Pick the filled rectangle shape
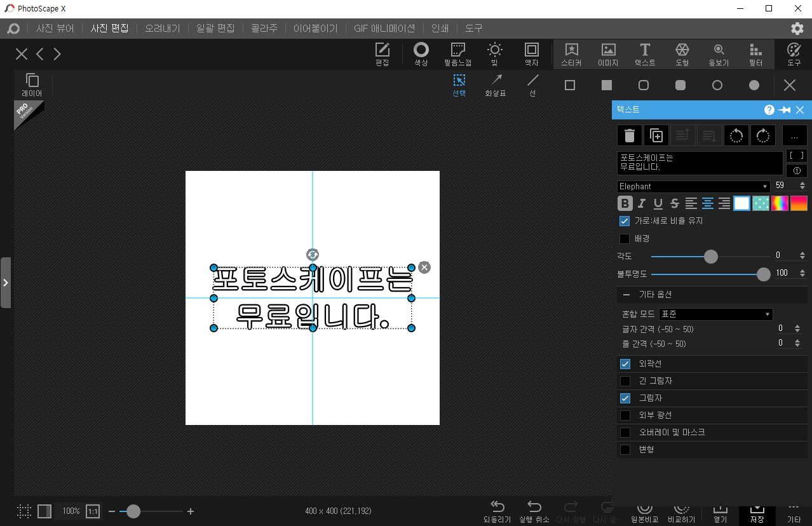Image resolution: width=812 pixels, height=526 pixels. [607, 85]
